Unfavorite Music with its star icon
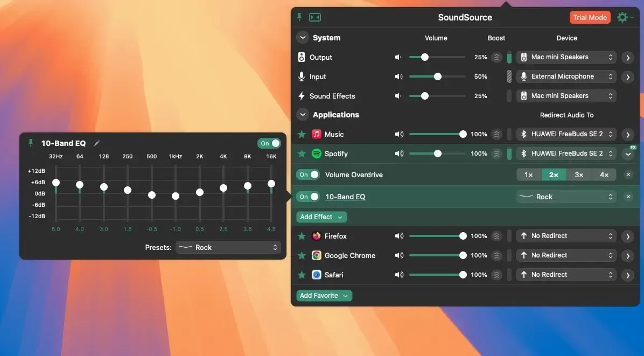 pos(302,134)
